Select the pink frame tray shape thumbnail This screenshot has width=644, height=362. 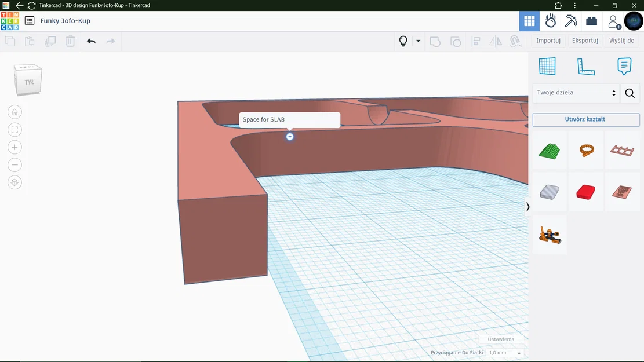[x=622, y=151]
